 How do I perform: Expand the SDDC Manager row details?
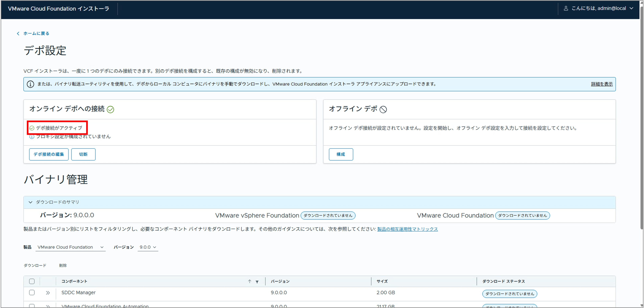pyautogui.click(x=48, y=293)
